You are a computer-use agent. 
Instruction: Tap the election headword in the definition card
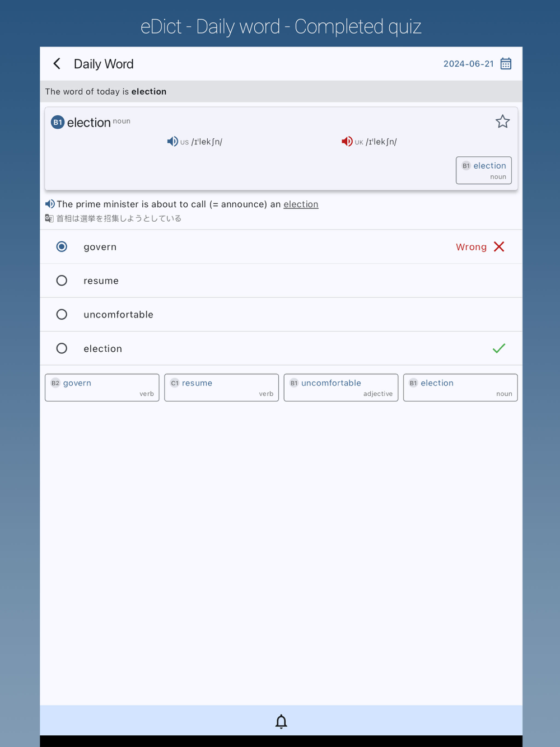[x=88, y=122]
